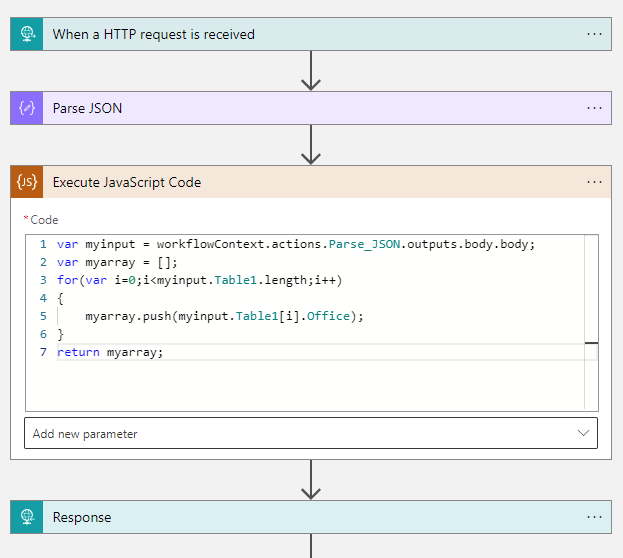The image size is (623, 558).
Task: Open ellipsis menu on Response step
Action: [595, 517]
